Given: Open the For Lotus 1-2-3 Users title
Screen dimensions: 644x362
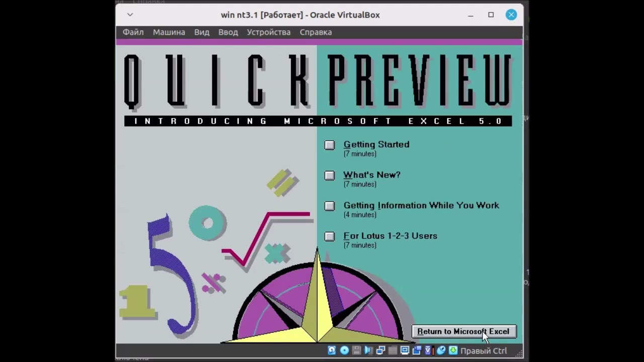Looking at the screenshot, I should [x=390, y=236].
